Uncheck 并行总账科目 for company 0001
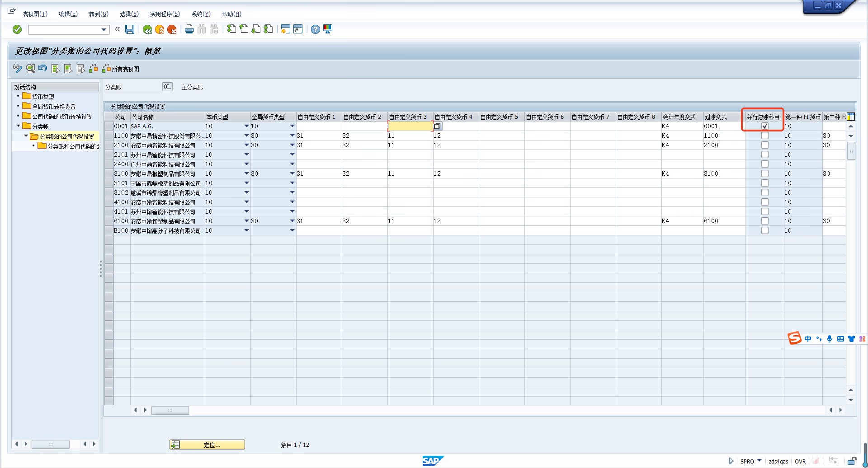The height and width of the screenshot is (468, 868). pos(765,126)
